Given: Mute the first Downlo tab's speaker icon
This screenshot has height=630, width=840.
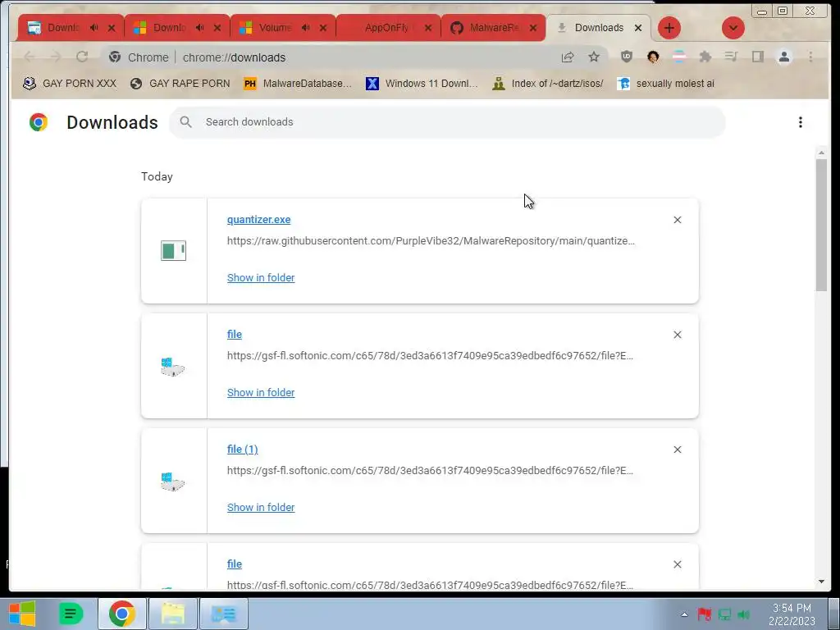Looking at the screenshot, I should (x=94, y=28).
